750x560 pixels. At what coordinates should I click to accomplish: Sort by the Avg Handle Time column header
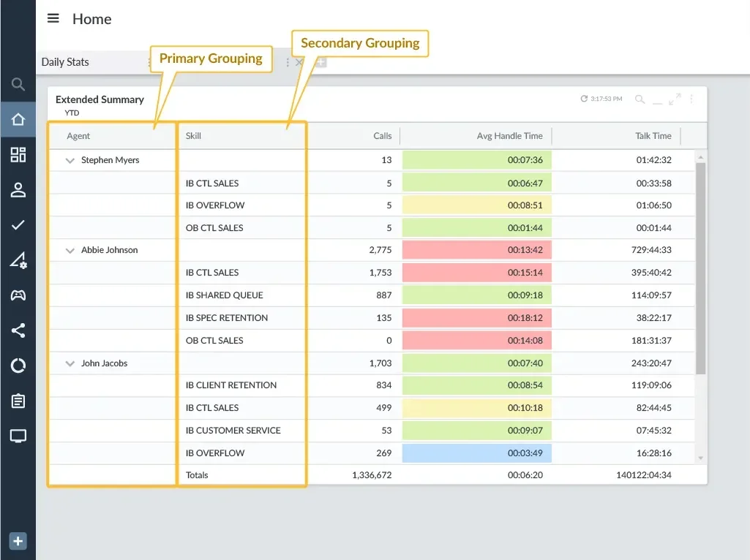click(x=509, y=136)
